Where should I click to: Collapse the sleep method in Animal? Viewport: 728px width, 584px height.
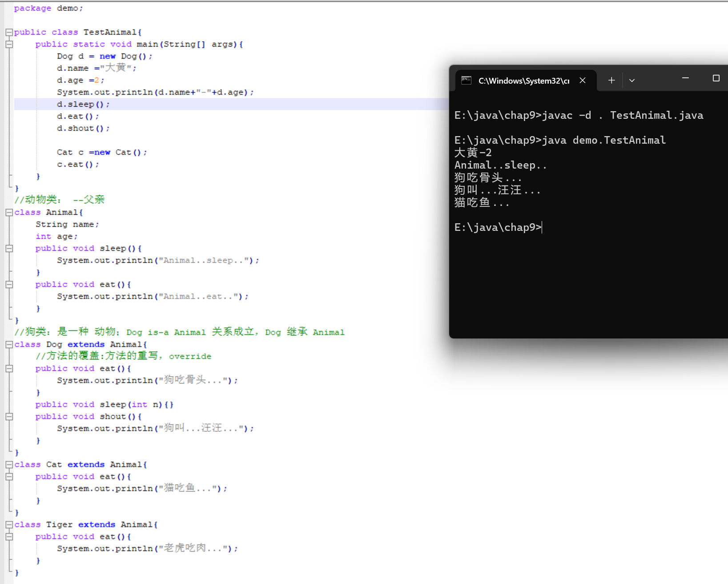[x=8, y=248]
